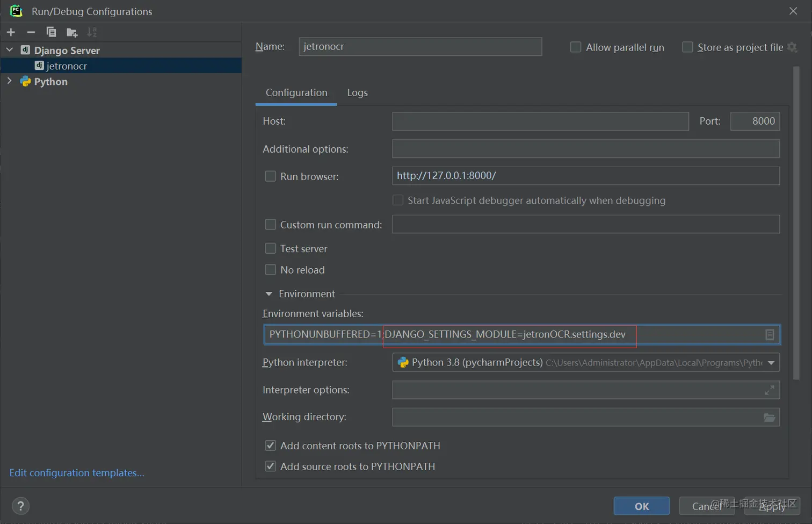Expand the Python tree node
Image resolution: width=812 pixels, height=524 pixels.
[x=9, y=81]
